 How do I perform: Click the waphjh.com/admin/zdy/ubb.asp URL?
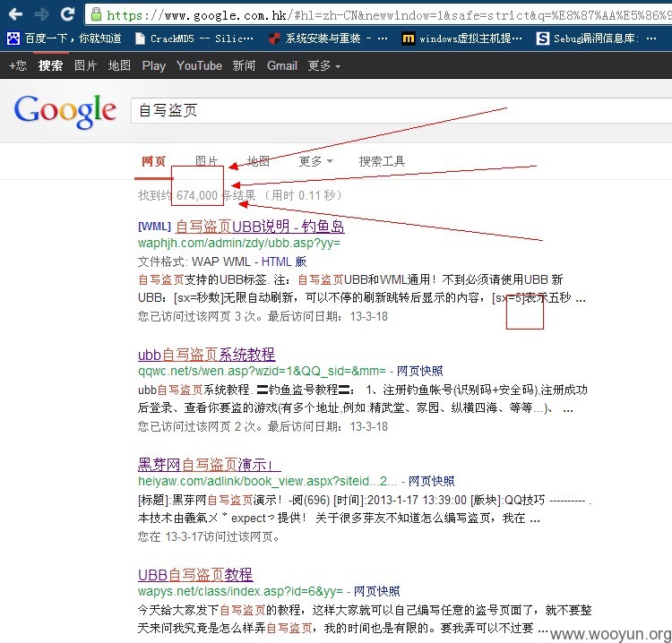click(238, 244)
